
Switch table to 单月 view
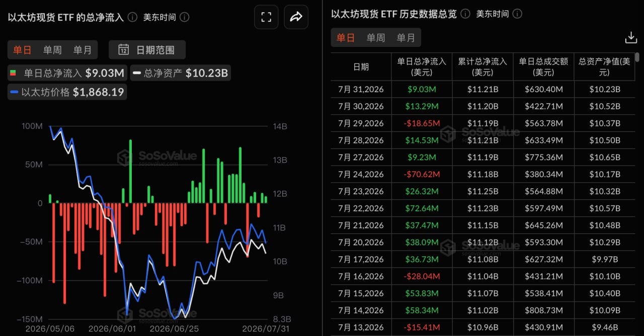(406, 38)
